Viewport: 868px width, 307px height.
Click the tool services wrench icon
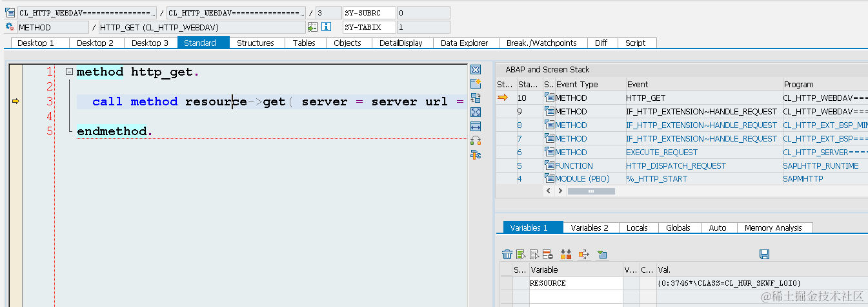pyautogui.click(x=476, y=155)
